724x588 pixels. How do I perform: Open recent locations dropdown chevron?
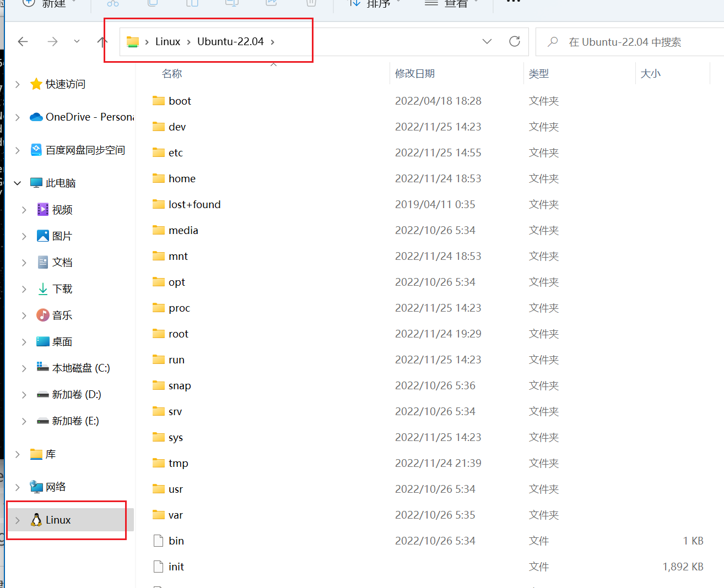click(77, 41)
